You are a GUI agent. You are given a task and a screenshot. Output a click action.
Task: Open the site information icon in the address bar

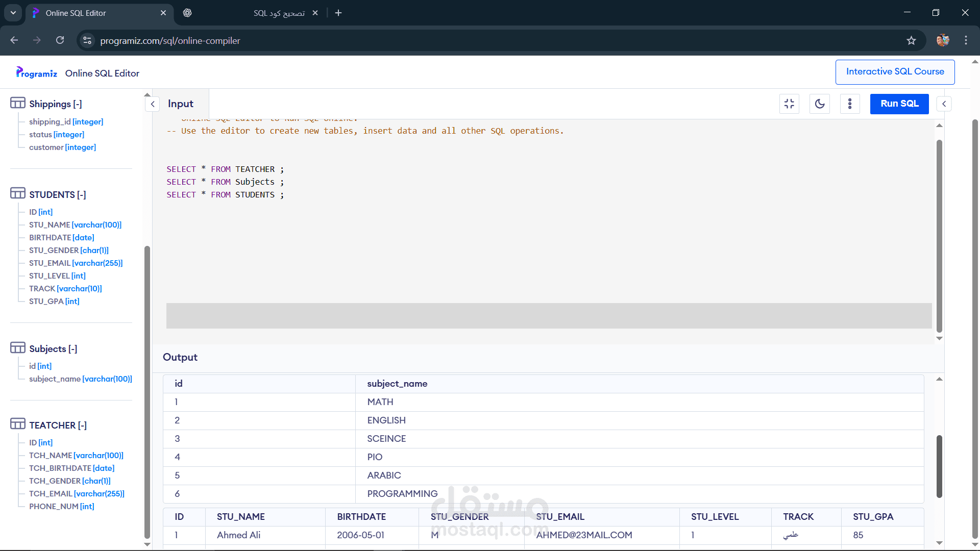tap(87, 40)
